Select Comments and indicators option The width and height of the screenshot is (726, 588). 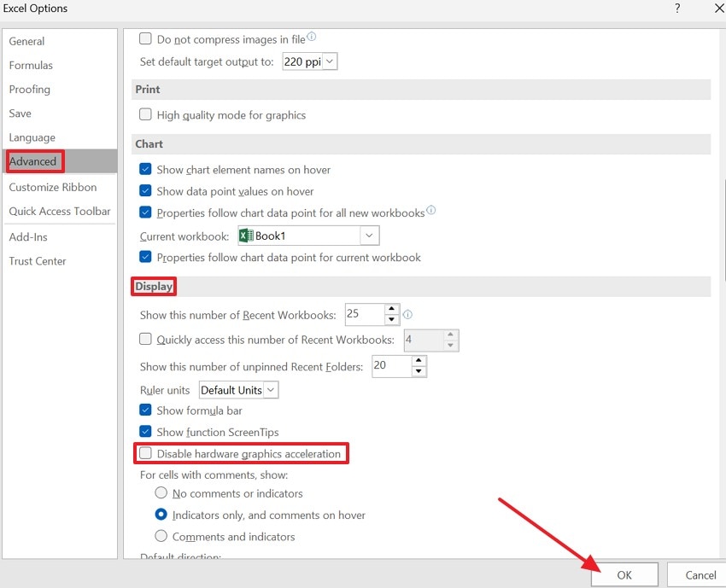coord(159,537)
